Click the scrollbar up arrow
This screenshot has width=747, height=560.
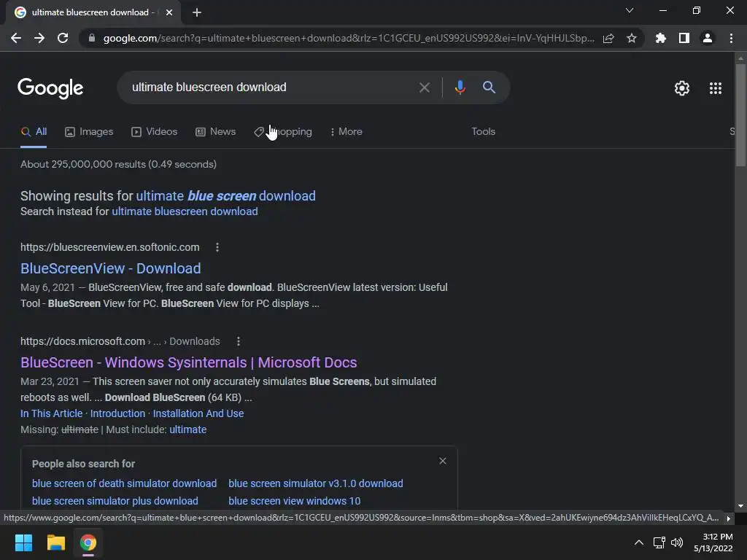click(x=740, y=58)
